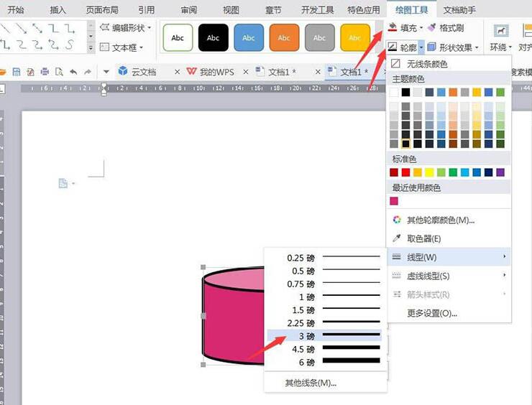Click the print preview icon
This screenshot has width=532, height=405.
tap(59, 72)
